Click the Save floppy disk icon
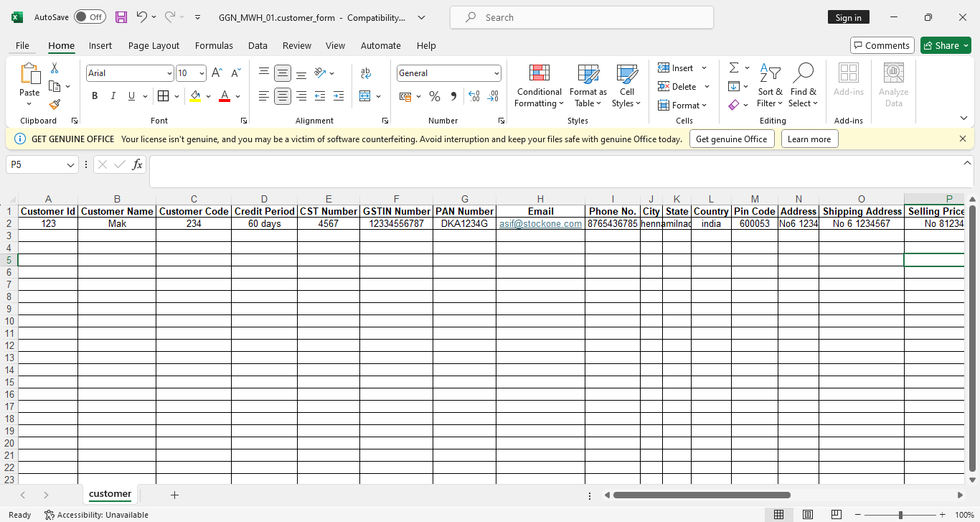Viewport: 980px width, 522px height. [121, 17]
